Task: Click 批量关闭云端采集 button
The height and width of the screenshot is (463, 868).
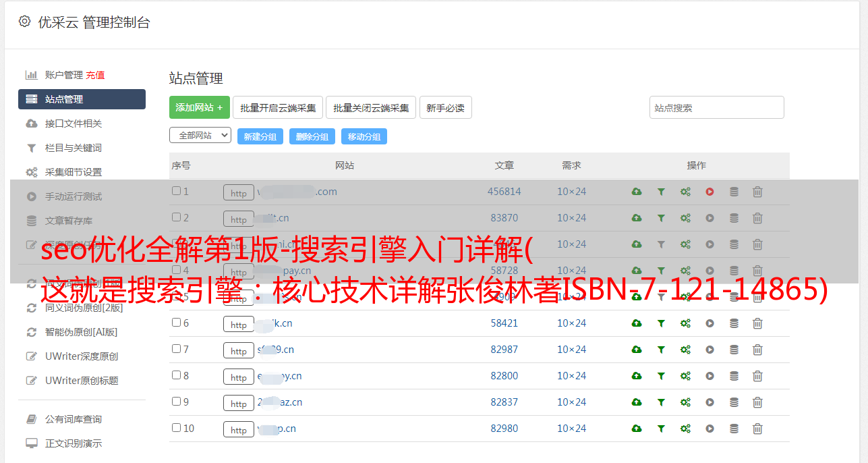Action: click(371, 107)
